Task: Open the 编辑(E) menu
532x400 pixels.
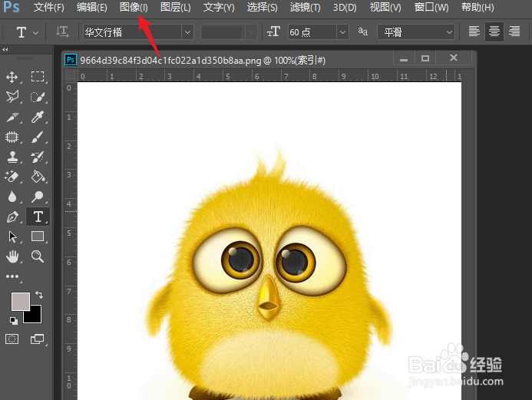Action: click(91, 7)
